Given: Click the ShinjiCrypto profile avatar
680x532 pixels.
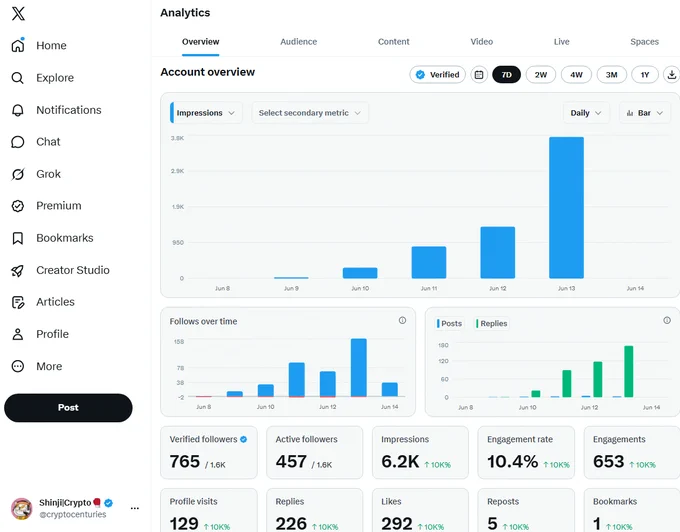Looking at the screenshot, I should tap(21, 509).
